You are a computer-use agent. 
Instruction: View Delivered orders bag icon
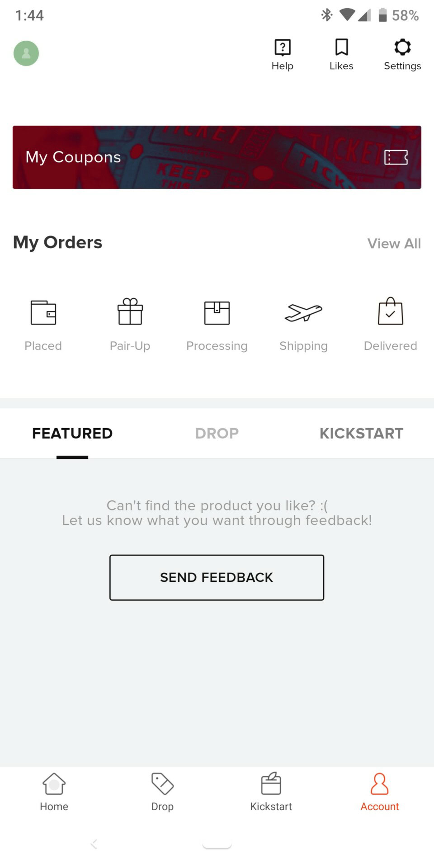(391, 311)
